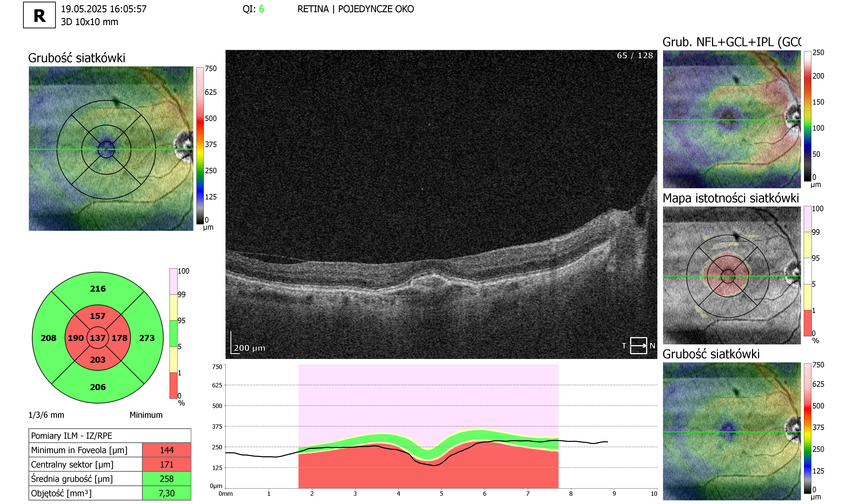This screenshot has width=858, height=504.
Task: Select inner temporal sector value 190
Action: [x=76, y=338]
